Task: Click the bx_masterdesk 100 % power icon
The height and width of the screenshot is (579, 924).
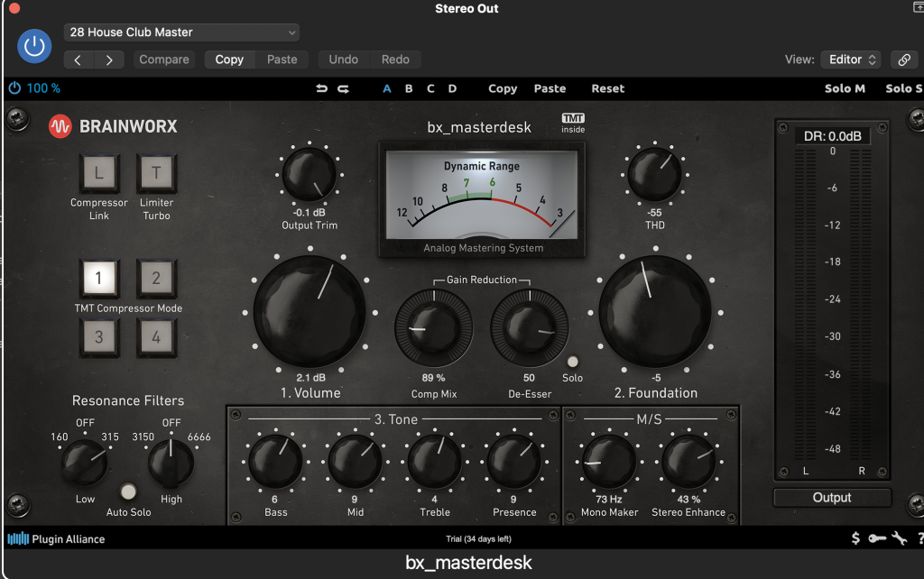Action: pyautogui.click(x=14, y=88)
